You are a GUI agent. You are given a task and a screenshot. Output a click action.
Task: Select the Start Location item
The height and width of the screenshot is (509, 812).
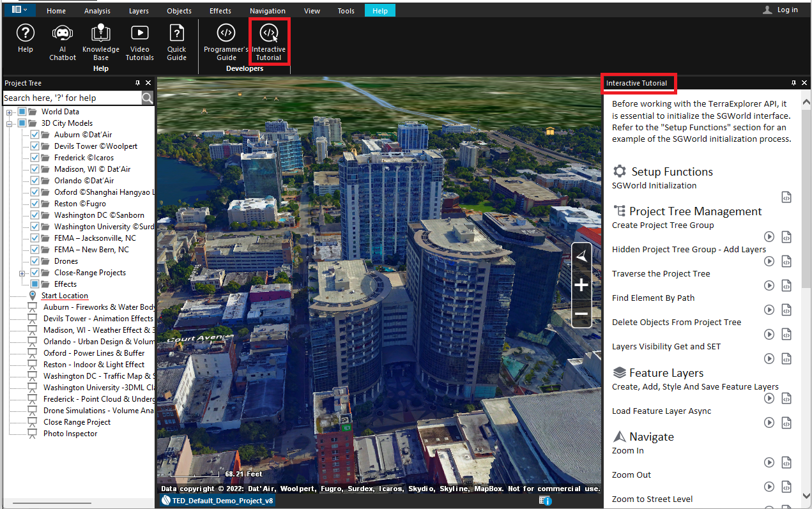coord(65,296)
